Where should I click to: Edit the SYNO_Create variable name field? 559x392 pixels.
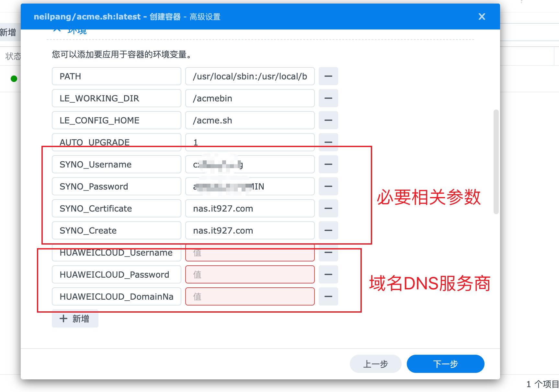pyautogui.click(x=116, y=230)
